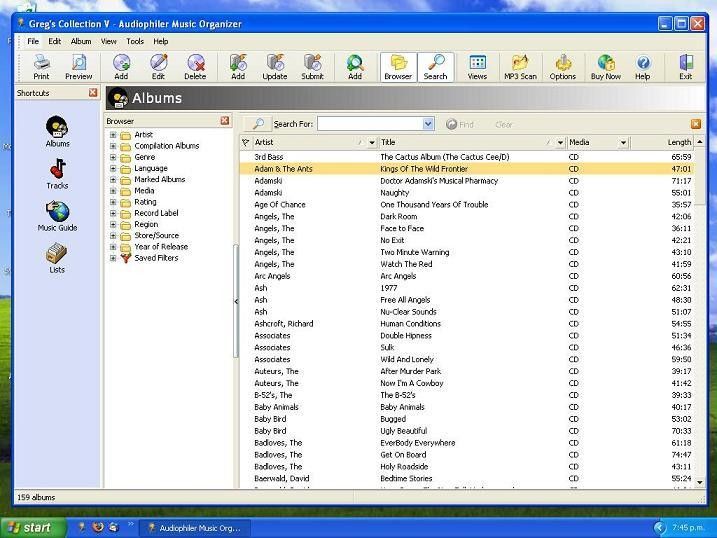The height and width of the screenshot is (538, 717).
Task: Open the File menu
Action: [x=33, y=41]
